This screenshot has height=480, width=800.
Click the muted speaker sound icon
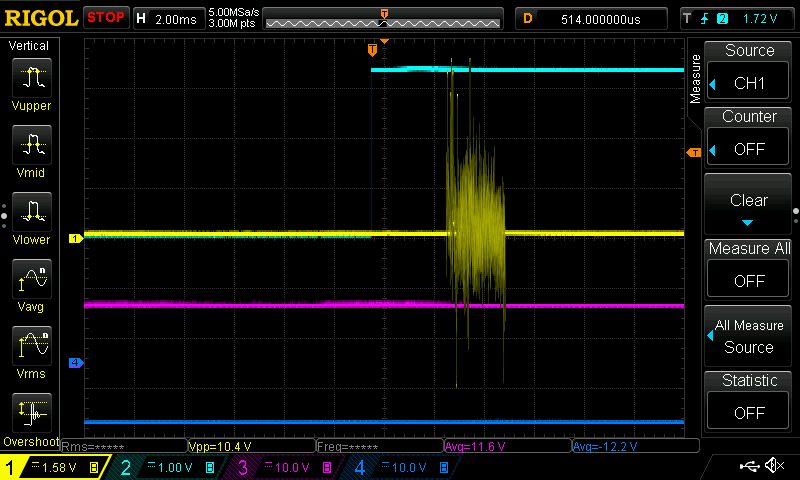point(774,465)
